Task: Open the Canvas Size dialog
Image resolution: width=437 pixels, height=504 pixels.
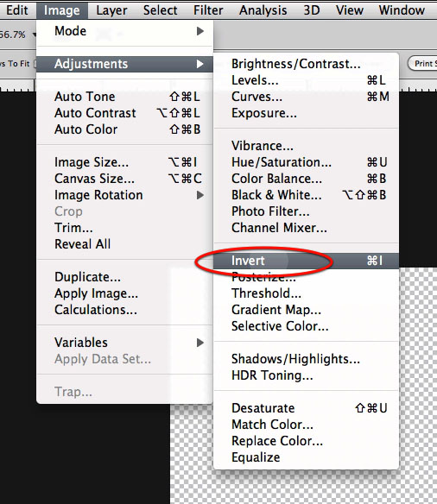Action: coord(124,179)
